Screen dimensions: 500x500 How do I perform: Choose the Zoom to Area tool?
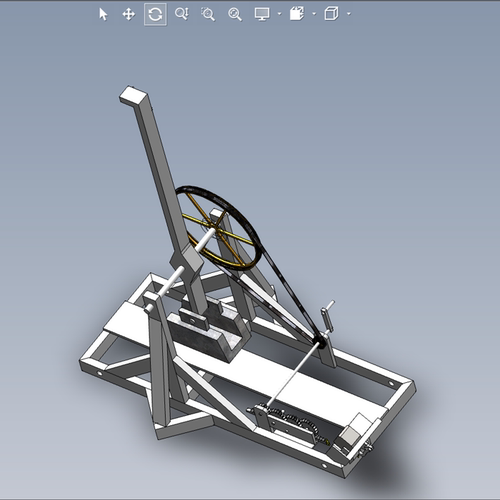(208, 14)
